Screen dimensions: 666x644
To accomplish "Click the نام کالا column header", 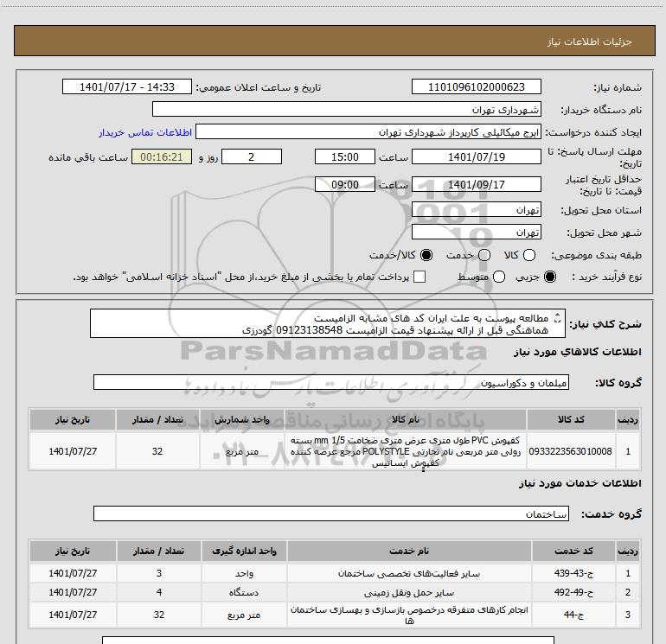I will [405, 419].
